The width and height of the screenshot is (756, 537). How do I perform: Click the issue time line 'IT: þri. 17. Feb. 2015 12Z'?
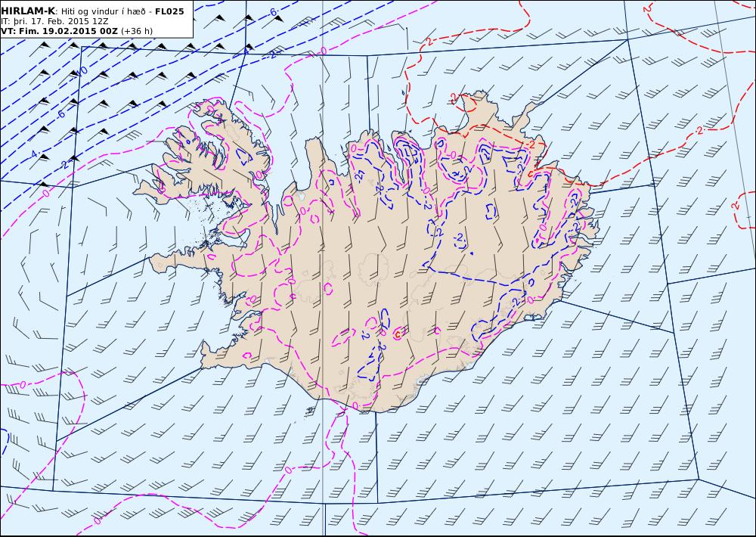pyautogui.click(x=54, y=21)
